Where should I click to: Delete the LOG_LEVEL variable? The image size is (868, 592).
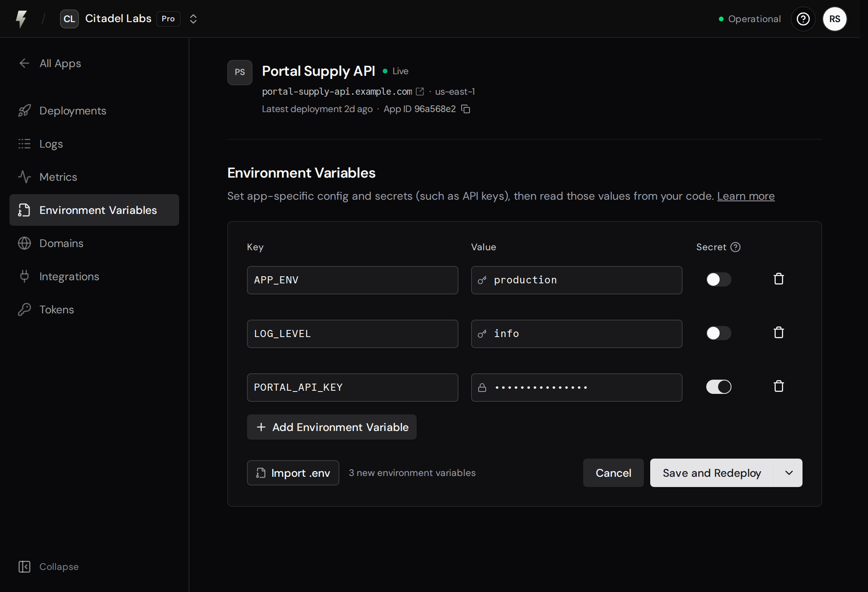point(779,333)
